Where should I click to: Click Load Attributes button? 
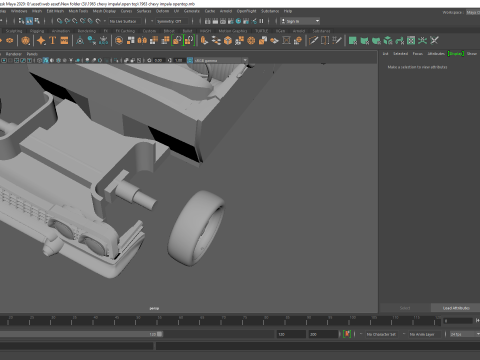point(456,308)
